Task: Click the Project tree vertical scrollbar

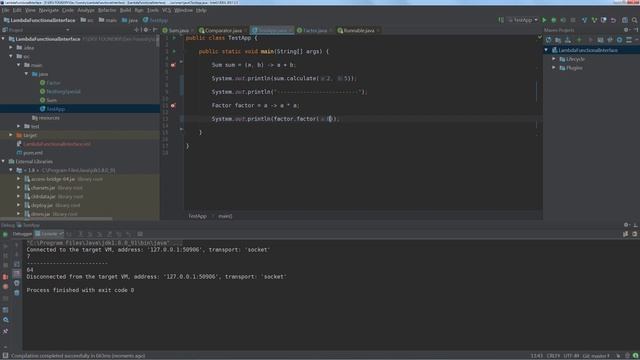Action: coord(158,42)
